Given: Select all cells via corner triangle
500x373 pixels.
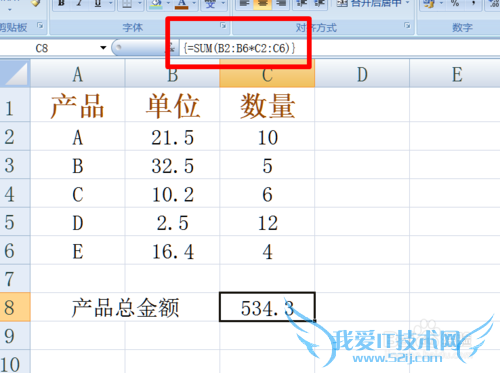Looking at the screenshot, I should [x=15, y=73].
